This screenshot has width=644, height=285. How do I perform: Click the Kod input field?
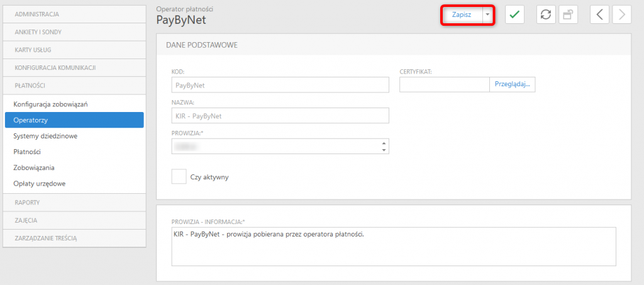(x=280, y=85)
